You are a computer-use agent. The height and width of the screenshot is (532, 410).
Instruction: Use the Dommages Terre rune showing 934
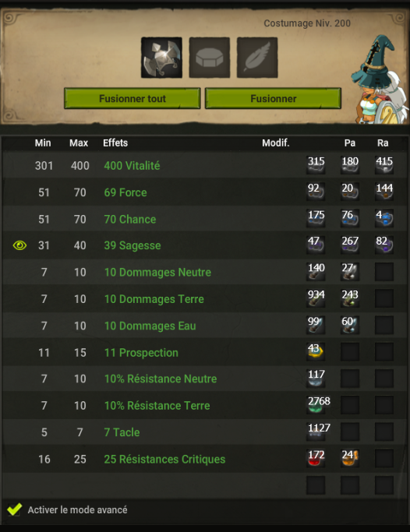[x=316, y=298]
